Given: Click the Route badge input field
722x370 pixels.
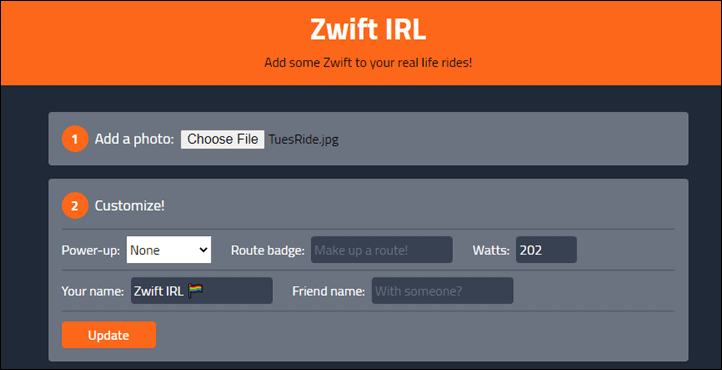Looking at the screenshot, I should tap(382, 250).
